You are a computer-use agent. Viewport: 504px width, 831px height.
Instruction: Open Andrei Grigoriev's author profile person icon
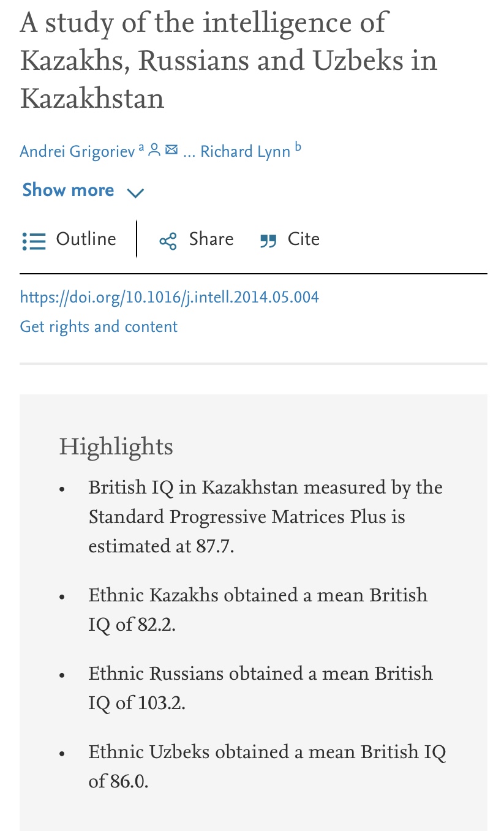pos(155,150)
